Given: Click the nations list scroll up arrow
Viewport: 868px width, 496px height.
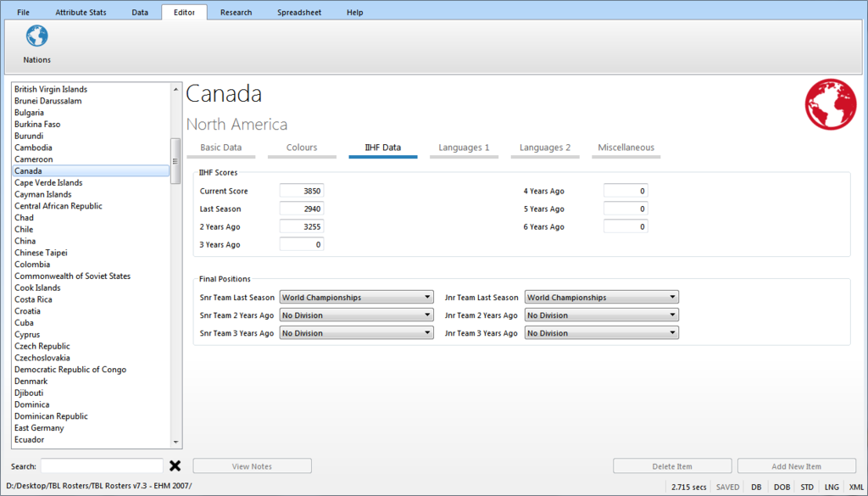Looking at the screenshot, I should point(175,89).
